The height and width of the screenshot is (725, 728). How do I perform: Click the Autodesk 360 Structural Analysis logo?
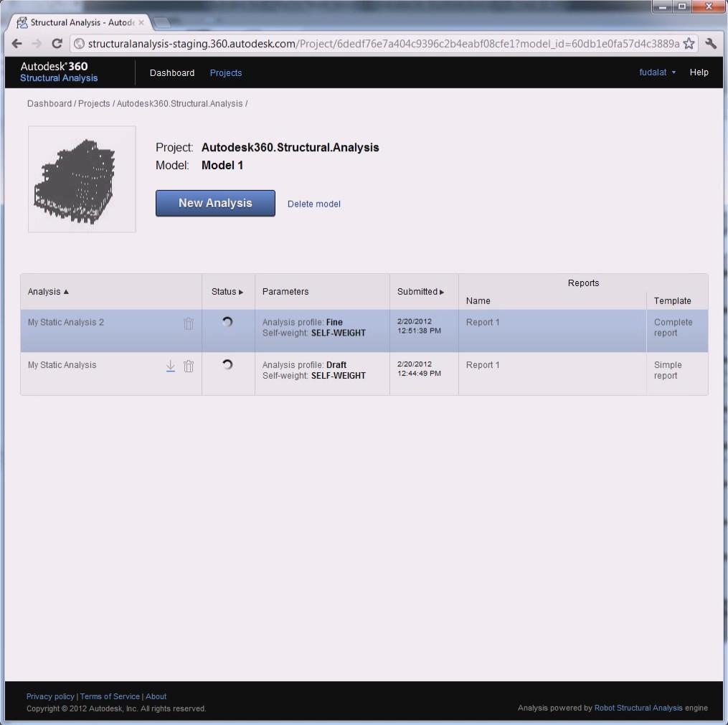pyautogui.click(x=59, y=72)
